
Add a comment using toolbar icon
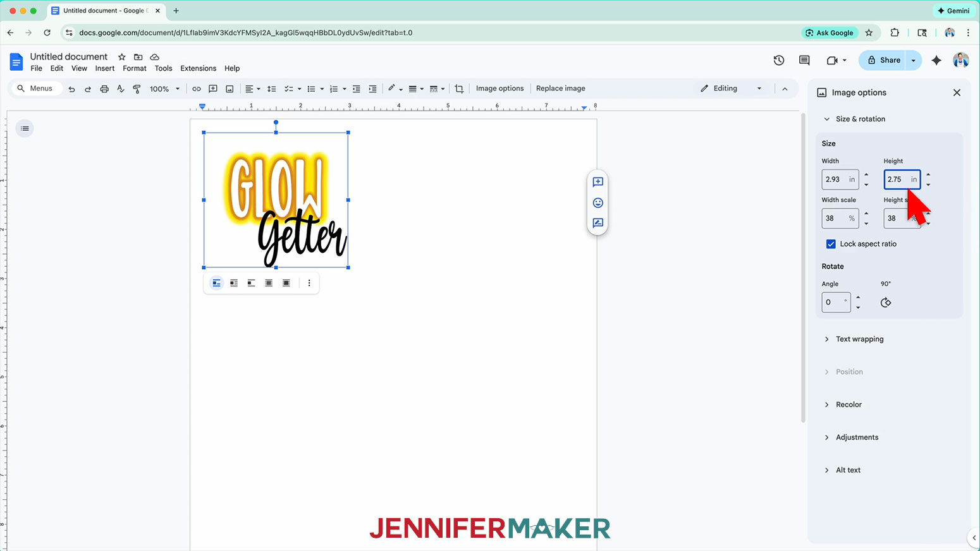tap(213, 89)
